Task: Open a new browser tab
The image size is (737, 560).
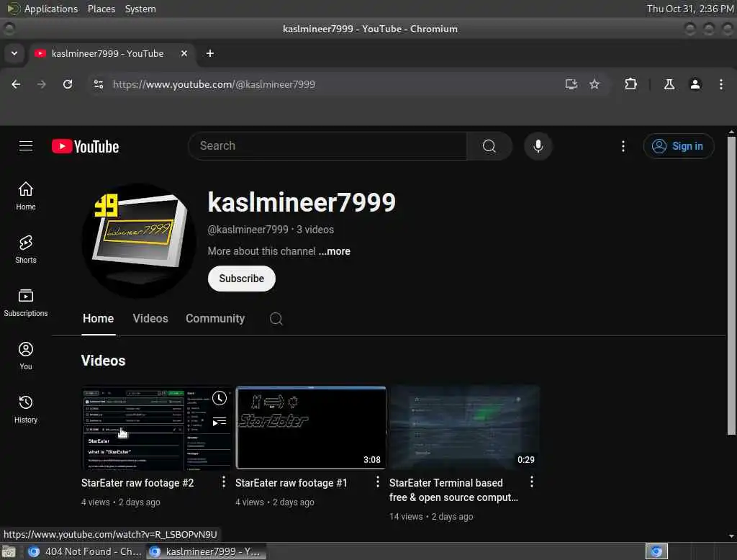Action: point(210,53)
